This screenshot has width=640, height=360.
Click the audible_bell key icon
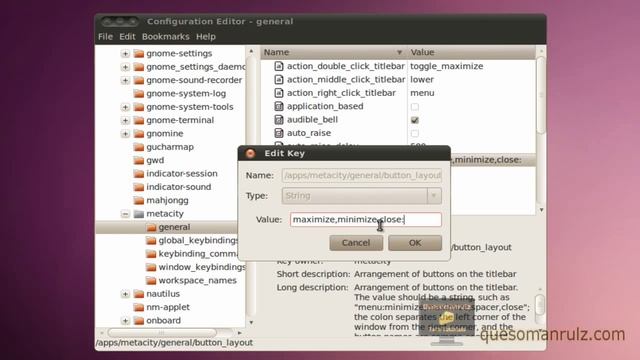[279, 120]
